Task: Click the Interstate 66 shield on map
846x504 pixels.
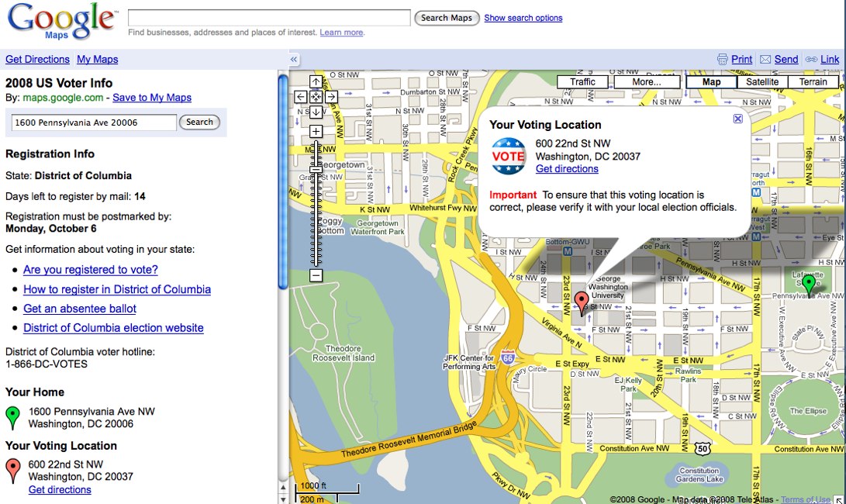Action: 507,357
